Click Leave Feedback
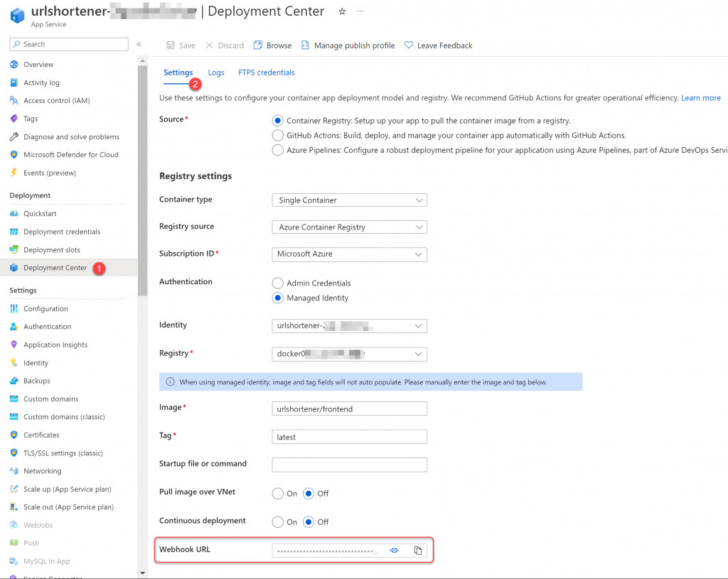Screen dimensions: 728x579 pos(438,45)
